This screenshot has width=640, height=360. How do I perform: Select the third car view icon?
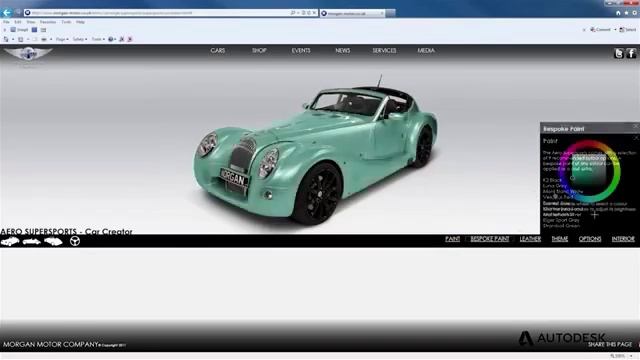coord(53,242)
